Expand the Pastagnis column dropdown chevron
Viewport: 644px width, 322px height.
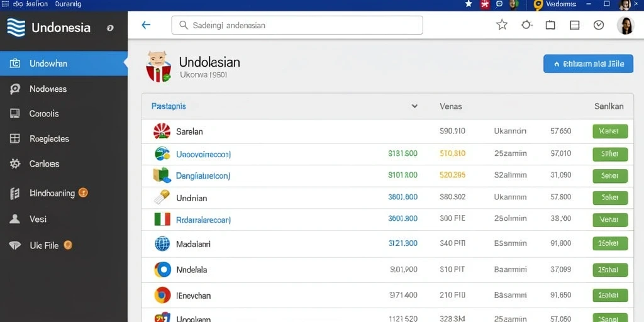coord(414,106)
